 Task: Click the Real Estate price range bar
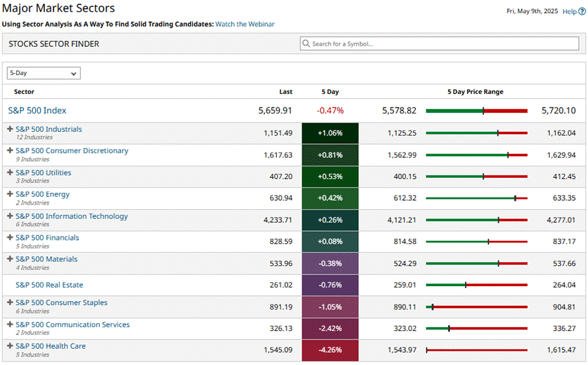pyautogui.click(x=477, y=285)
